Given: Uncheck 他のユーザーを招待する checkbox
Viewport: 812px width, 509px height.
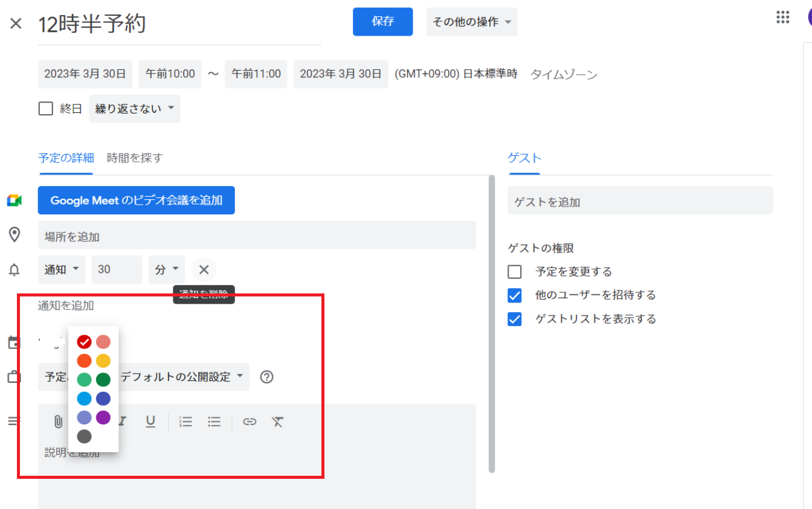Looking at the screenshot, I should [515, 295].
